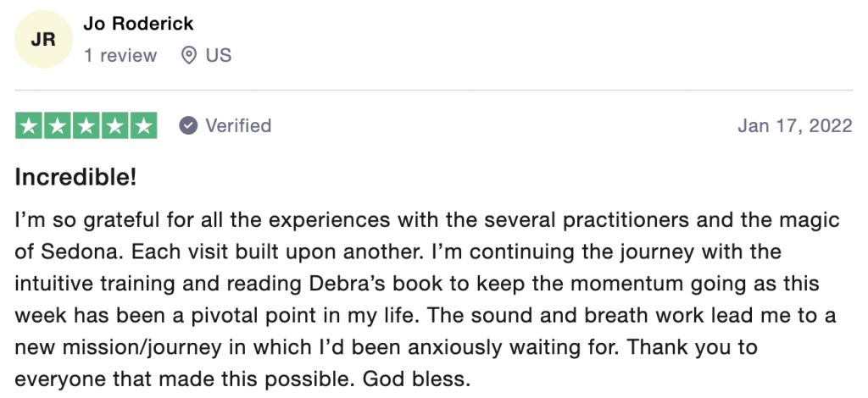The image size is (868, 398).
Task: Click the Verified label text
Action: click(x=238, y=126)
